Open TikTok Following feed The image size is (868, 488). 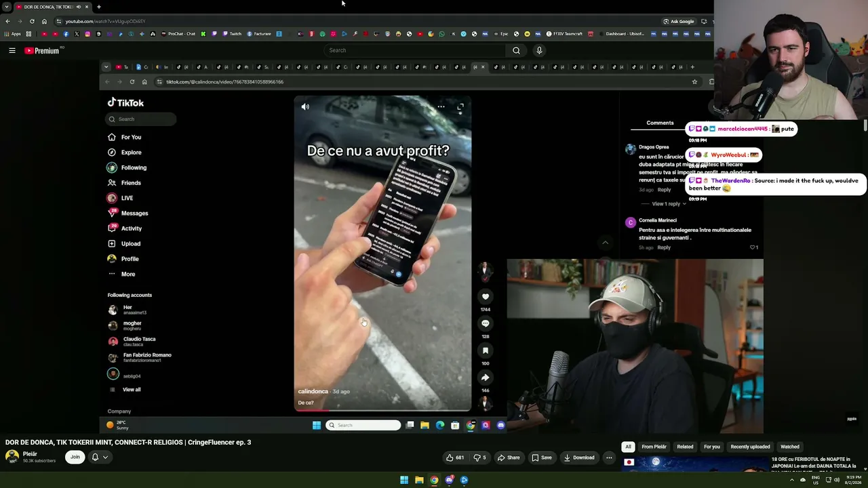pos(127,167)
